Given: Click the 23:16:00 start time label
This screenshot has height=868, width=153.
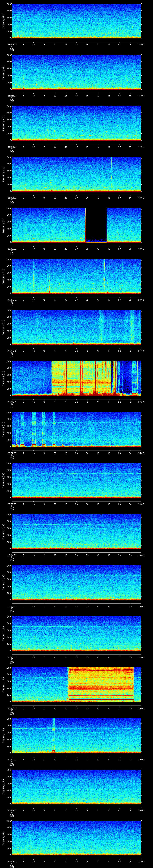Looking at the screenshot, I should 12,147.
